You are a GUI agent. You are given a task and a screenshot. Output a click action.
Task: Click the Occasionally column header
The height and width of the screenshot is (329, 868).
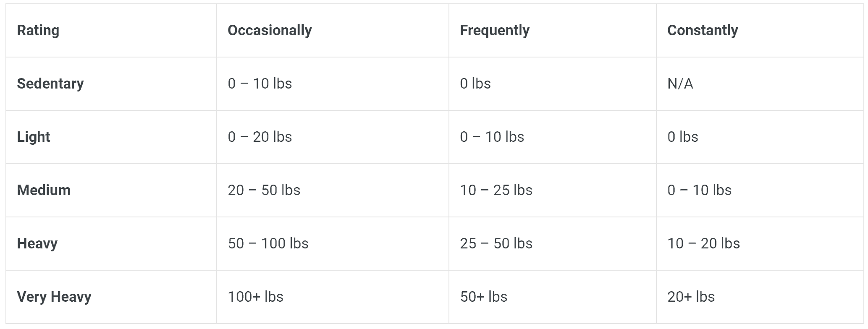pyautogui.click(x=270, y=30)
